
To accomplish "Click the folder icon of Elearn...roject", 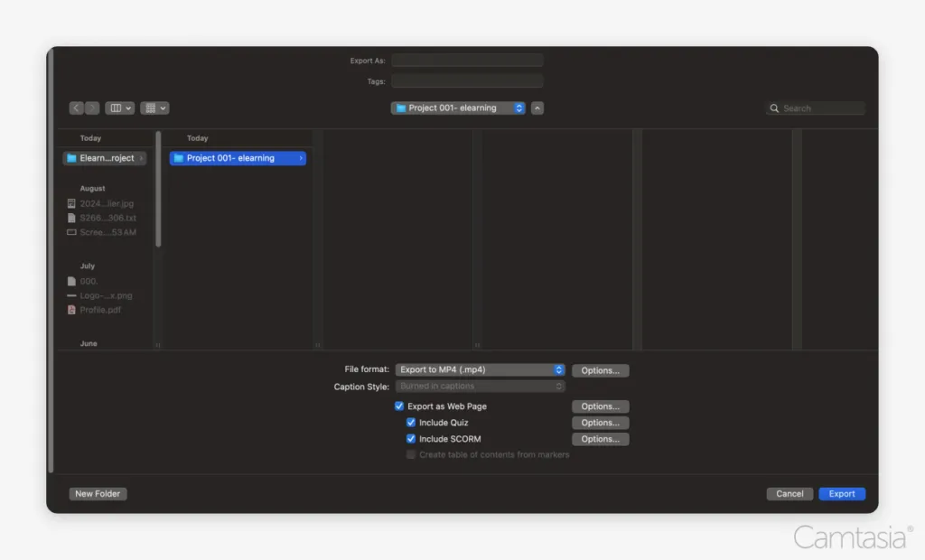I will pyautogui.click(x=71, y=158).
